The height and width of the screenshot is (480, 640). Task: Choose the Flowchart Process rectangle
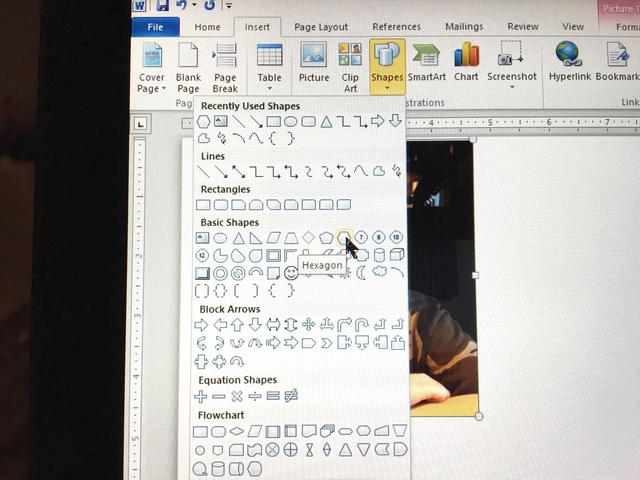point(200,431)
